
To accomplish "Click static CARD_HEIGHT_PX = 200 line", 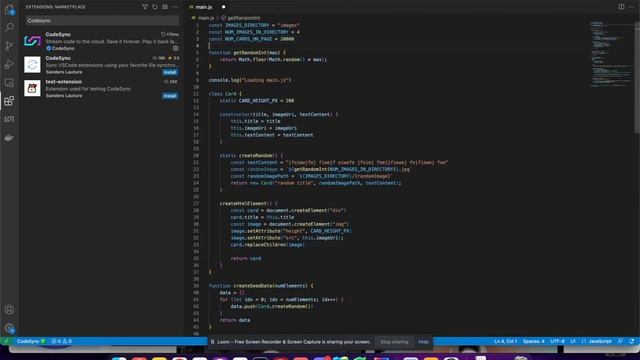I will (x=257, y=101).
